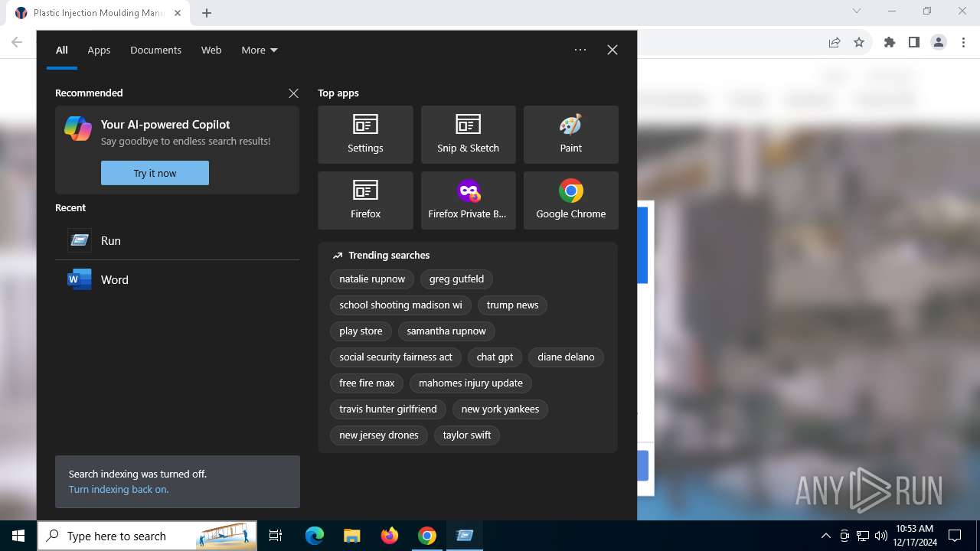Click the Windows Start button
The image size is (980, 551).
(18, 536)
